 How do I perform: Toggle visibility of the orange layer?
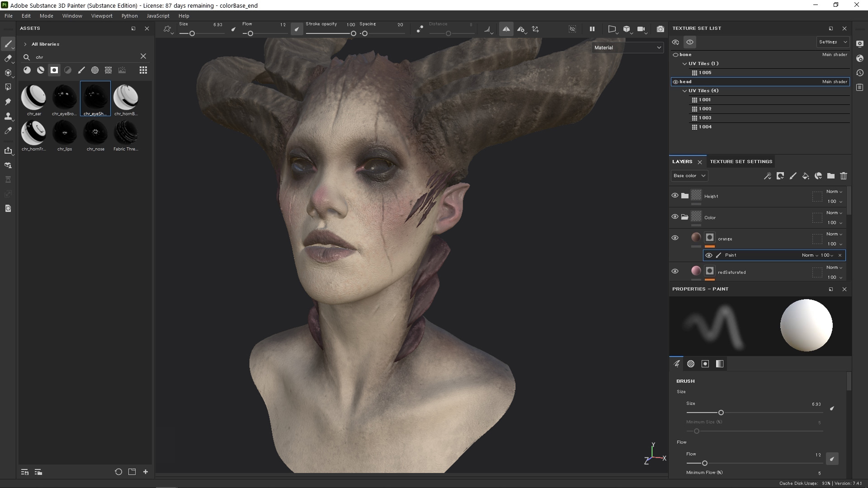tap(675, 237)
